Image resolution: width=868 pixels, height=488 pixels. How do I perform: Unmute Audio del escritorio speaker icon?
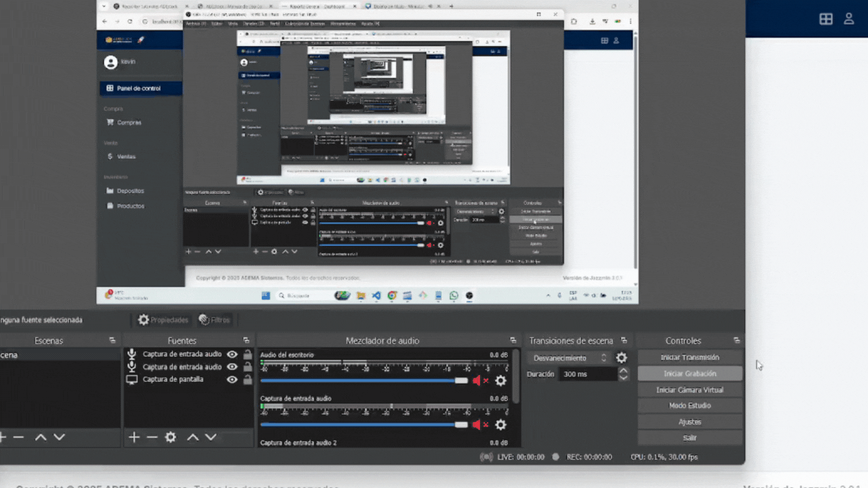[x=480, y=381]
